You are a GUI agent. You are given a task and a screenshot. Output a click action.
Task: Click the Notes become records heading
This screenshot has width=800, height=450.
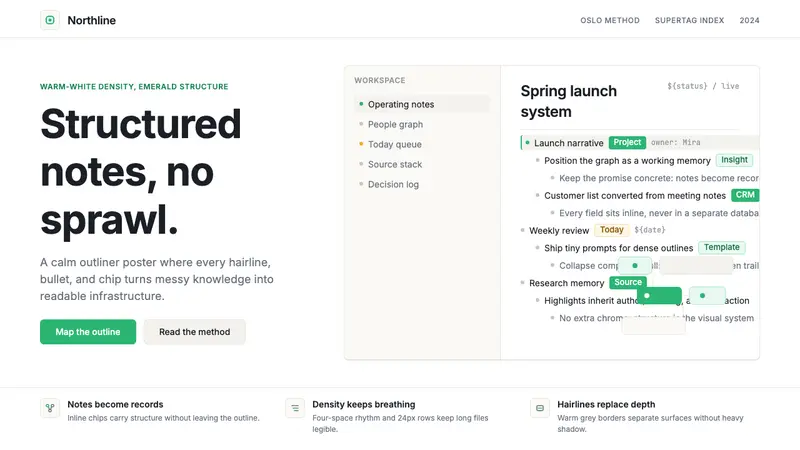(x=115, y=404)
